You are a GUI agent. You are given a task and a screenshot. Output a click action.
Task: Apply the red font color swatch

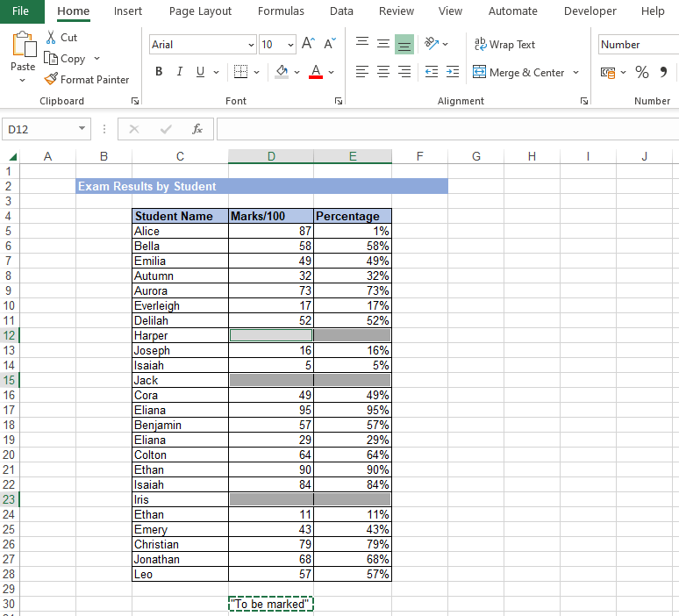click(317, 72)
